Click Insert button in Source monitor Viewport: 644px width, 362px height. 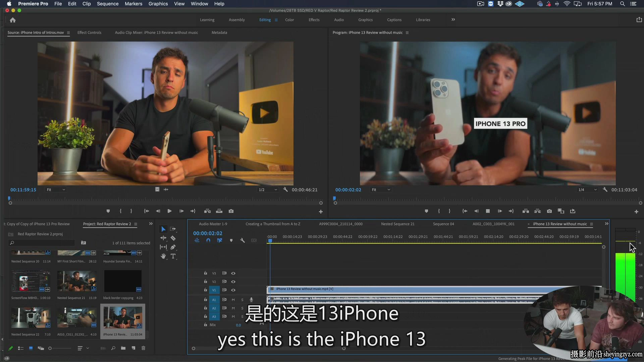click(208, 211)
